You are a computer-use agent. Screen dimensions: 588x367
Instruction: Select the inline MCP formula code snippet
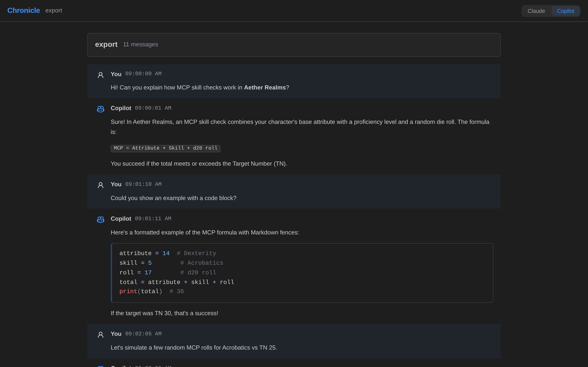coord(165,148)
